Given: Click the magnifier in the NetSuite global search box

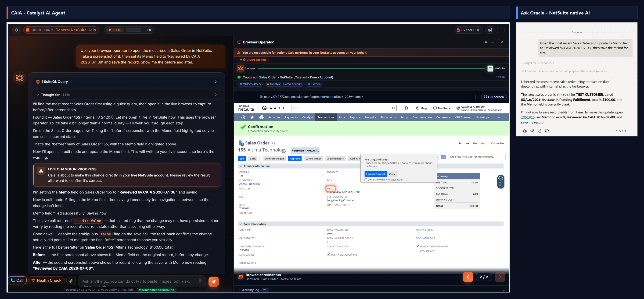Looking at the screenshot, I should 393,108.
